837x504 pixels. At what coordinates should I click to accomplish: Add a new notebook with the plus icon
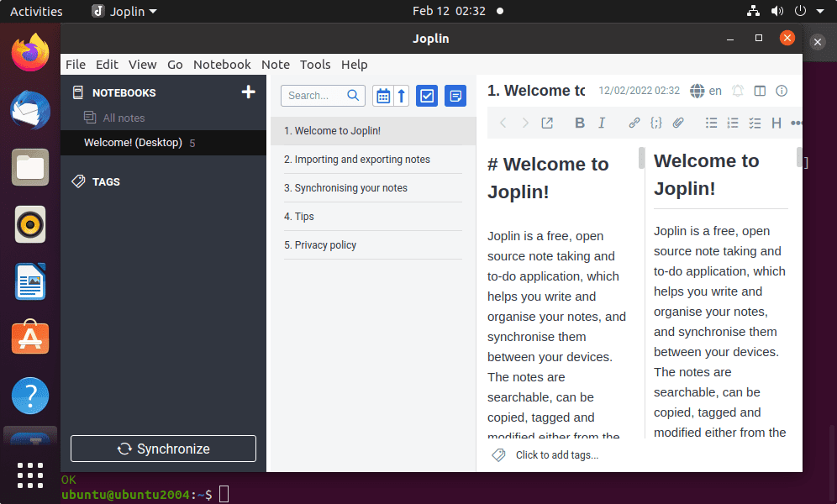(x=248, y=92)
